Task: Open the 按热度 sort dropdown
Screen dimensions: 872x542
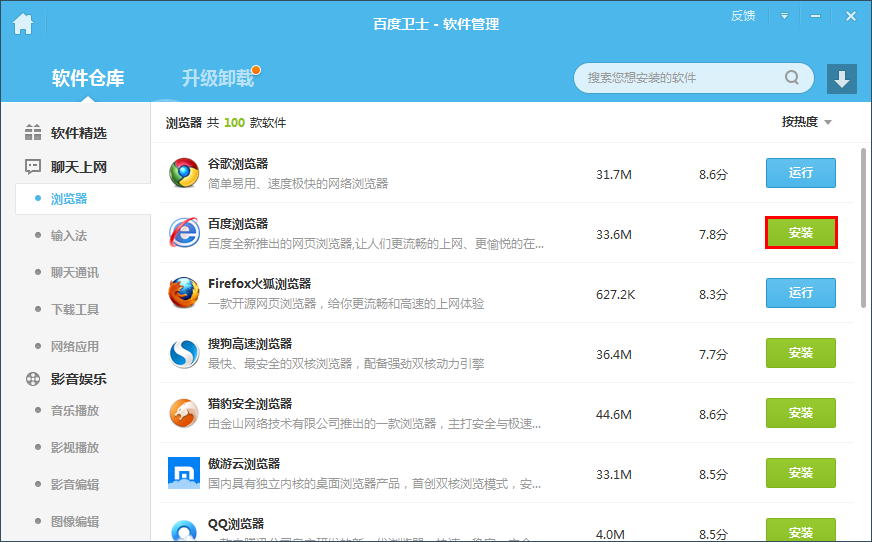Action: pos(806,122)
